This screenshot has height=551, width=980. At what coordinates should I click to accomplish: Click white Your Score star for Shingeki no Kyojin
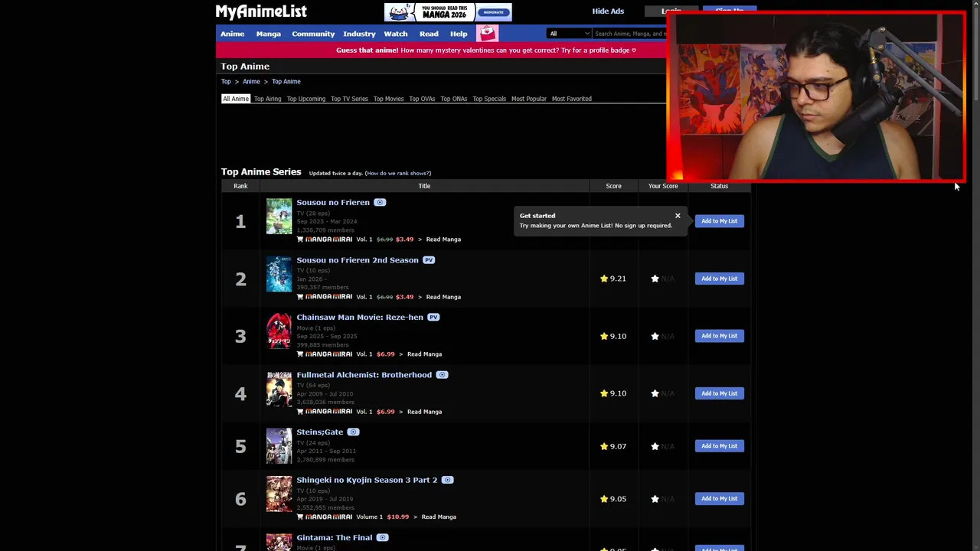pyautogui.click(x=655, y=499)
